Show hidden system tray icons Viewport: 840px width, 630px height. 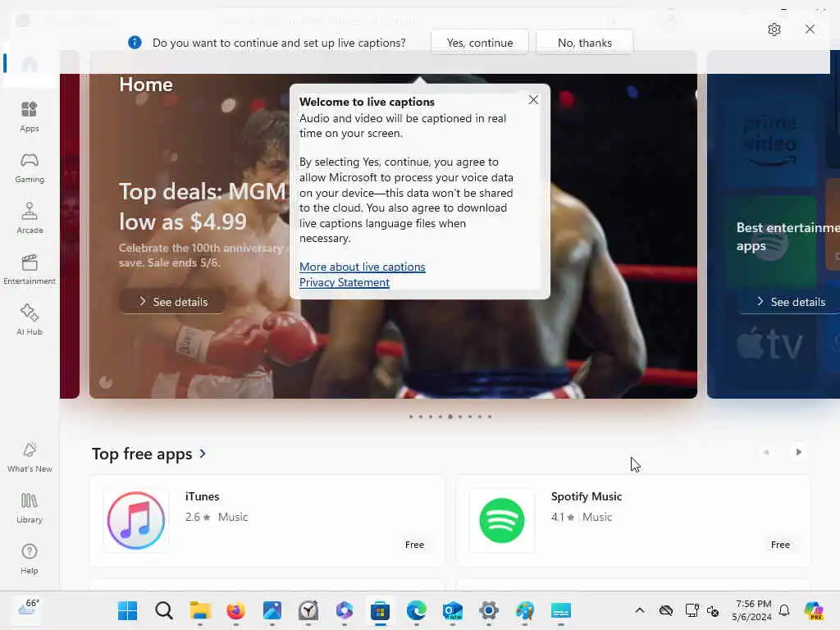[x=640, y=610]
